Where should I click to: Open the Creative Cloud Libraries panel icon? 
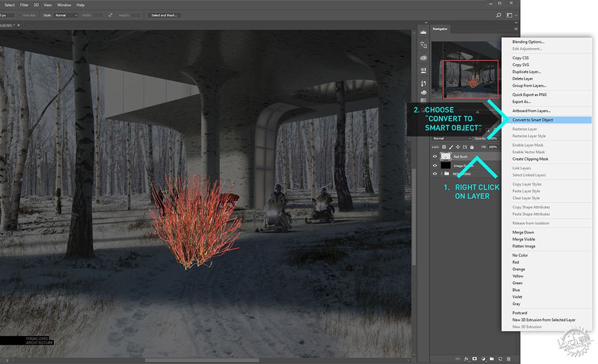click(423, 58)
